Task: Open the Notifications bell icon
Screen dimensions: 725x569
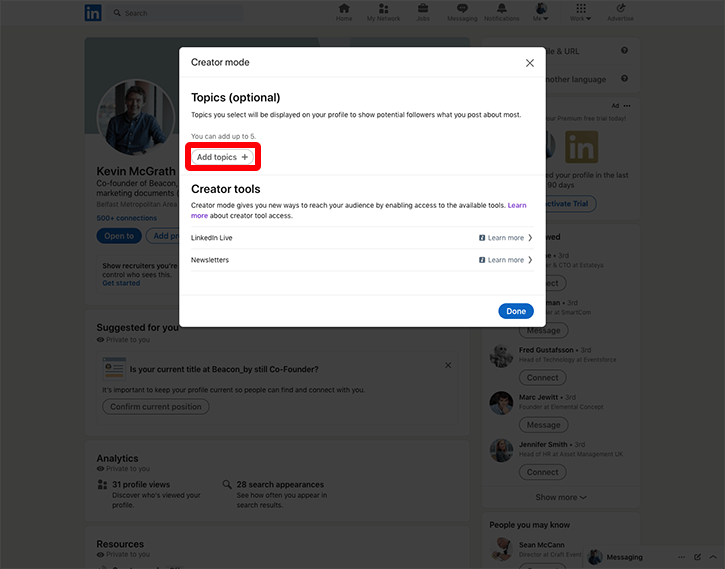Action: (x=502, y=8)
